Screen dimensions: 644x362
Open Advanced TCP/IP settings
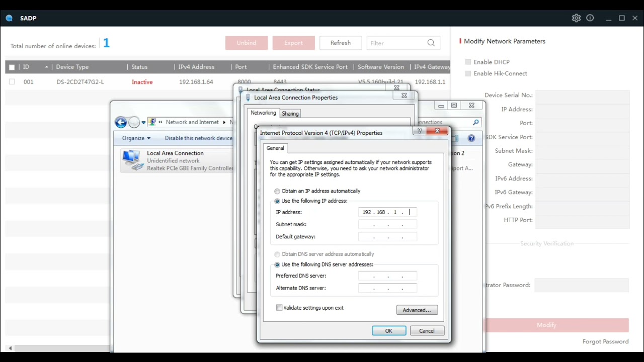[x=417, y=310]
